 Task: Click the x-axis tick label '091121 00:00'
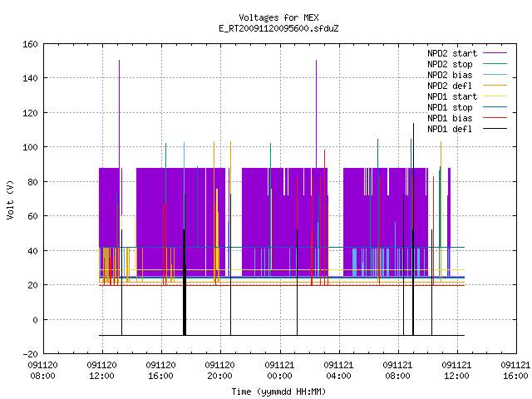click(279, 371)
